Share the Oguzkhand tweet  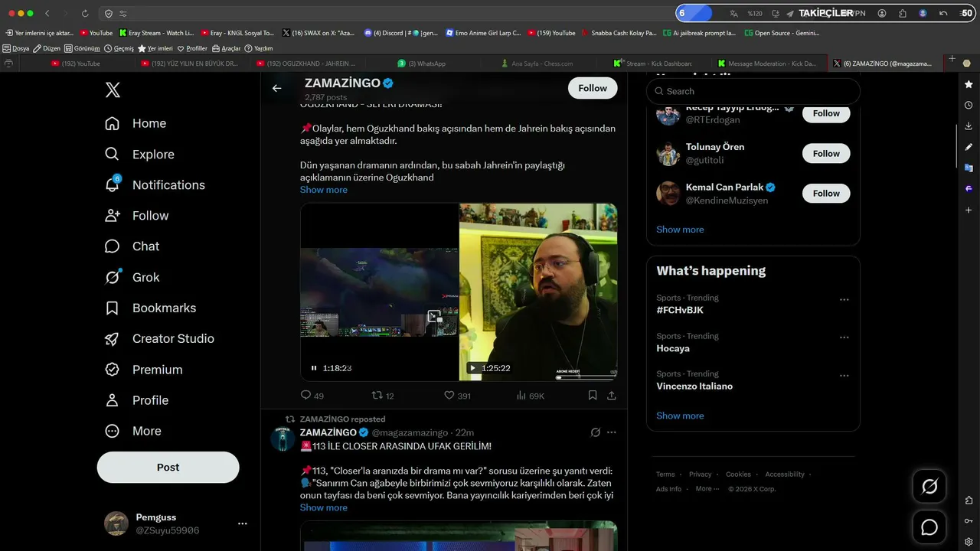pyautogui.click(x=612, y=396)
